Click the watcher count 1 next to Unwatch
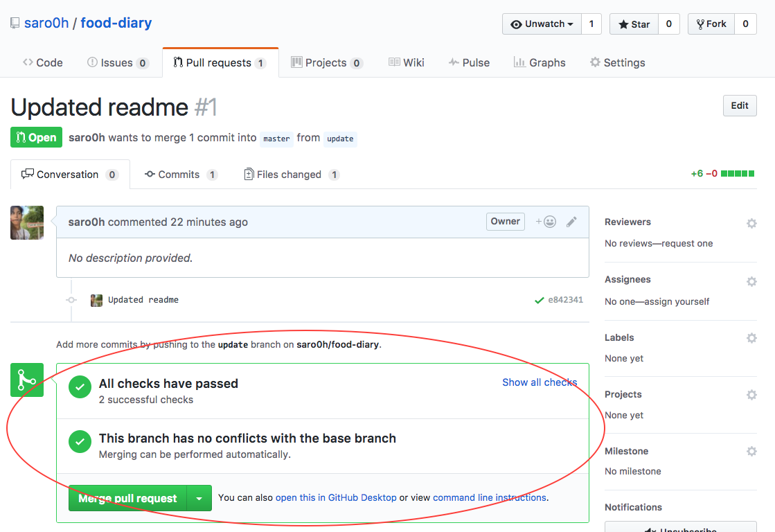 click(591, 24)
